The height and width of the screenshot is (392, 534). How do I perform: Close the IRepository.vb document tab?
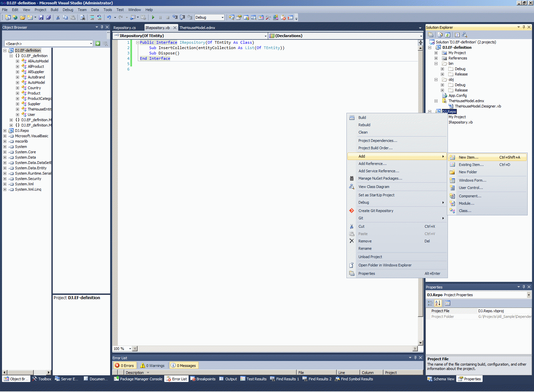(175, 28)
